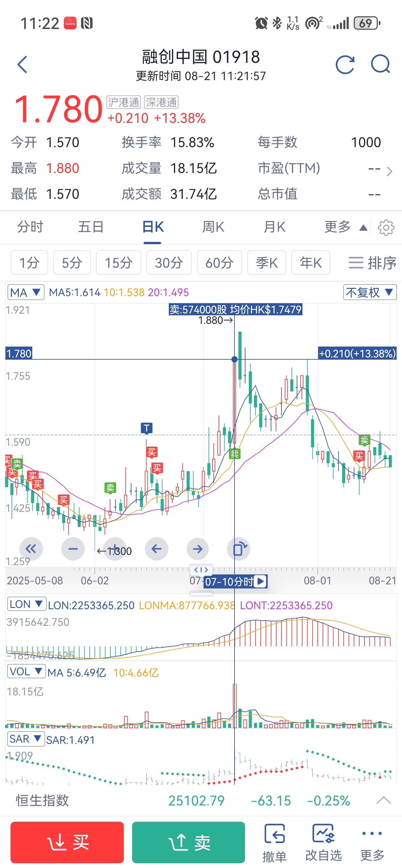The image size is (402, 868).
Task: Open bottom 更多 three-dots menu
Action: point(372,842)
